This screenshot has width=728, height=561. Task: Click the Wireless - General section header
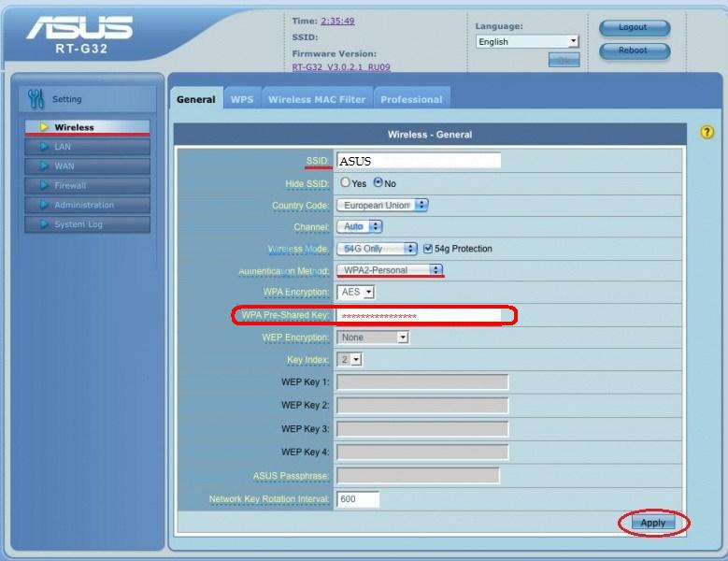coord(430,135)
